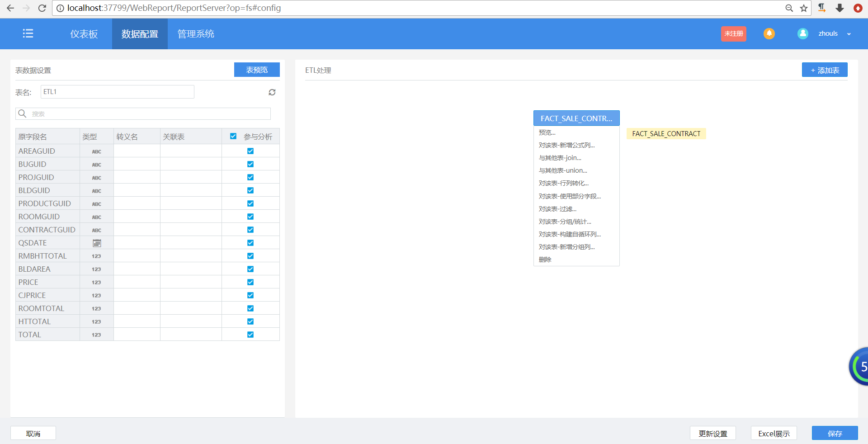Click the 123 type icon for PRICE
This screenshot has width=868, height=444.
(x=96, y=283)
